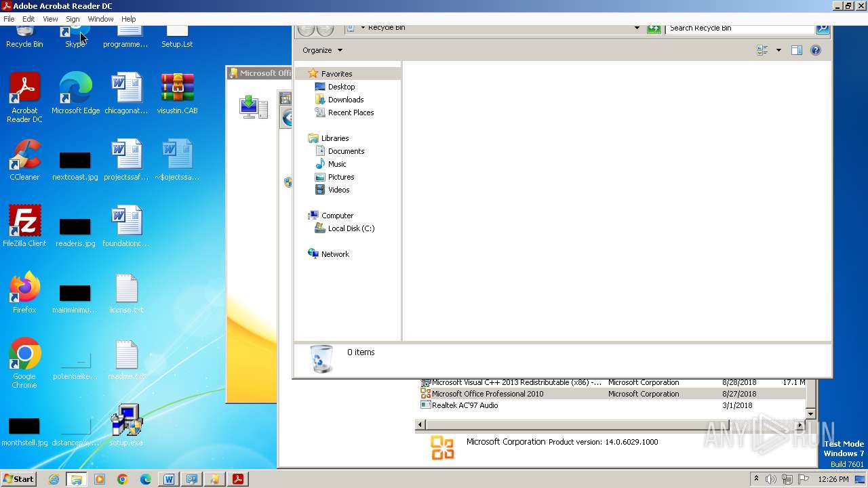Screen dimensions: 868x488
Task: Select Realtek AC'97 Audio row
Action: pos(612,405)
